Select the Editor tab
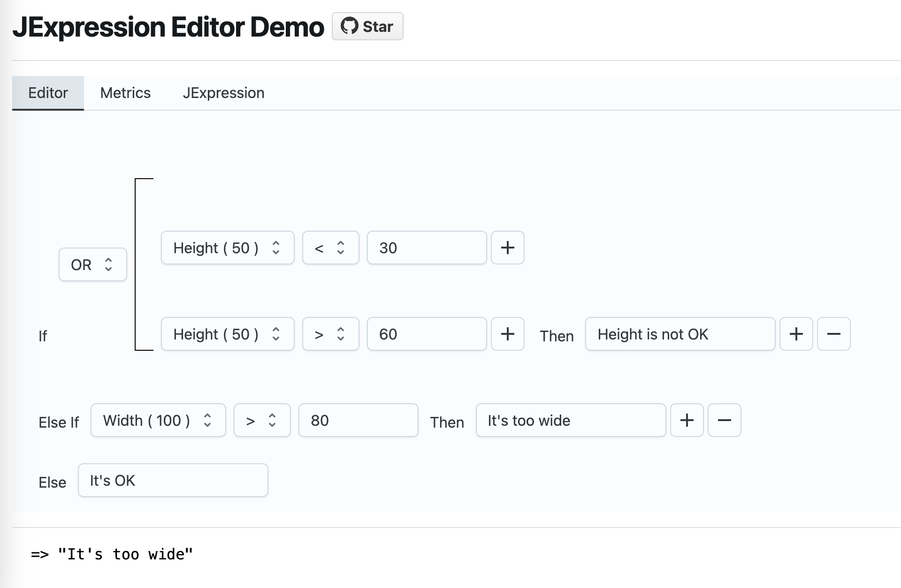 [48, 93]
